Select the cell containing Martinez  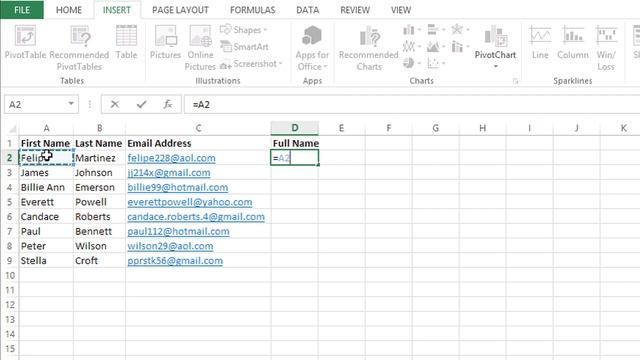click(x=100, y=158)
